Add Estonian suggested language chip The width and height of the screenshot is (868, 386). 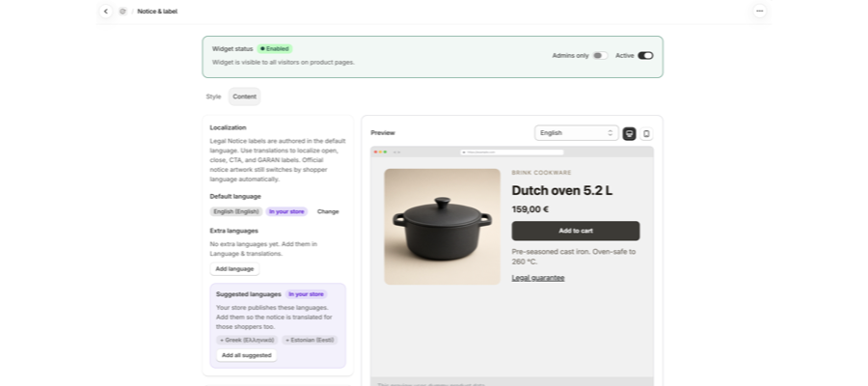(310, 340)
